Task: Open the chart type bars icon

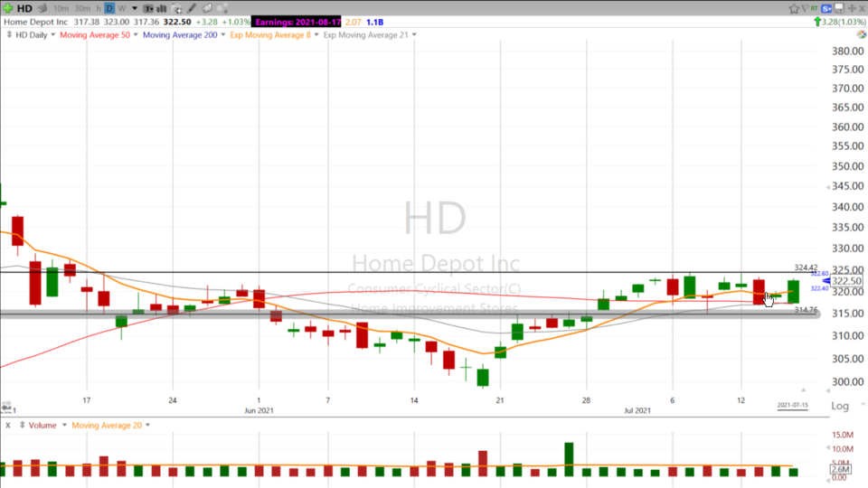Action: pyautogui.click(x=162, y=8)
